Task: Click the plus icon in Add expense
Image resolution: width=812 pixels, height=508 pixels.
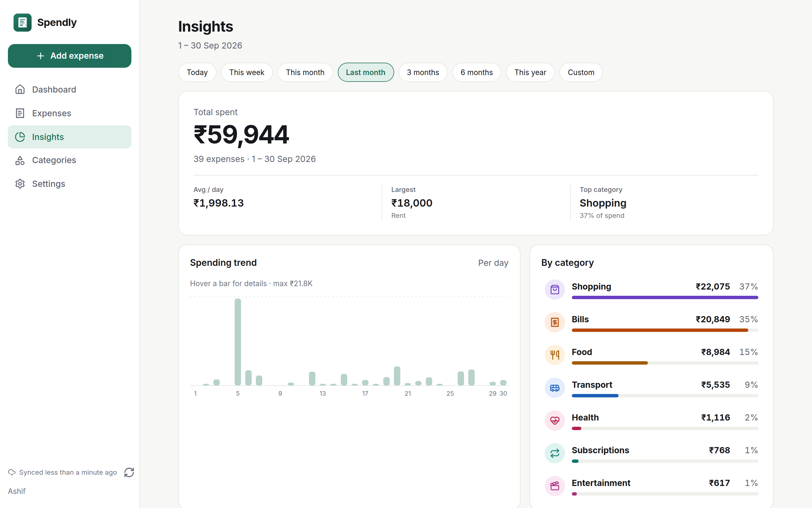Action: 41,56
